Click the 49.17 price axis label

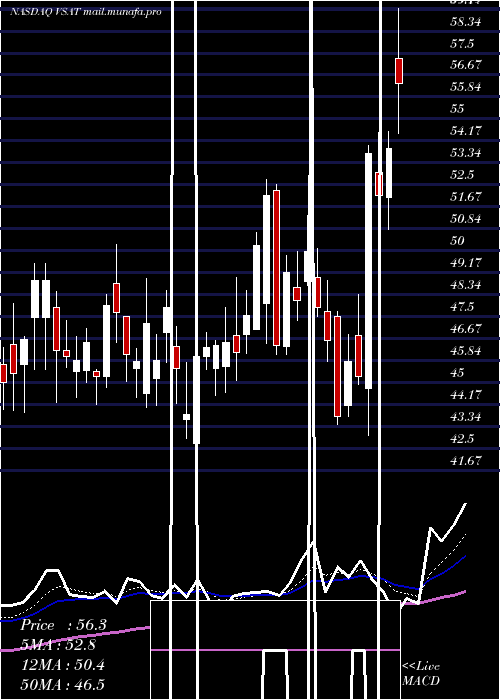[466, 262]
